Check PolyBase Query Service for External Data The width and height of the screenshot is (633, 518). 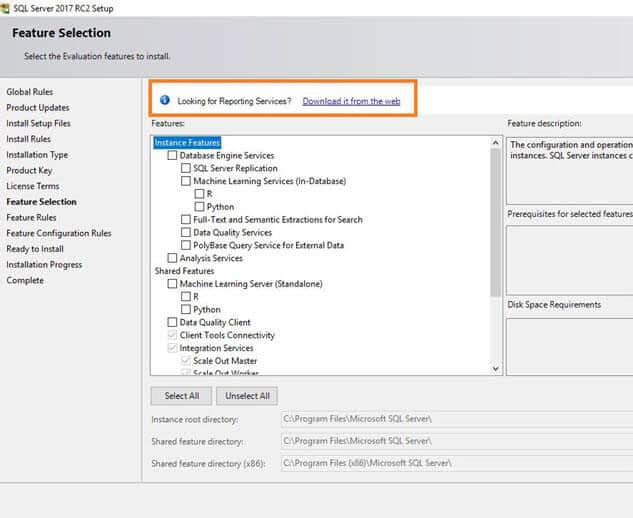coord(186,245)
